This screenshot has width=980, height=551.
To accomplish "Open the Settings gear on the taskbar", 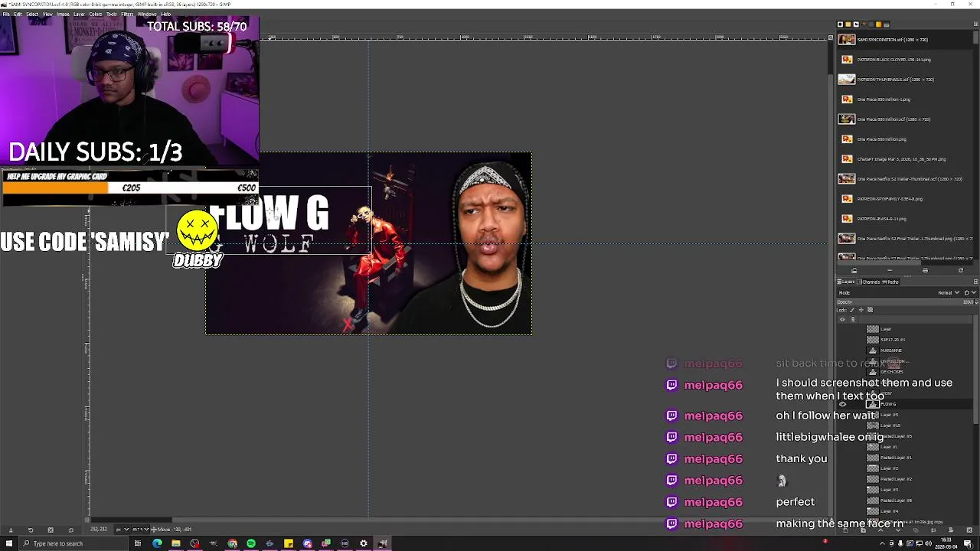I will click(364, 543).
